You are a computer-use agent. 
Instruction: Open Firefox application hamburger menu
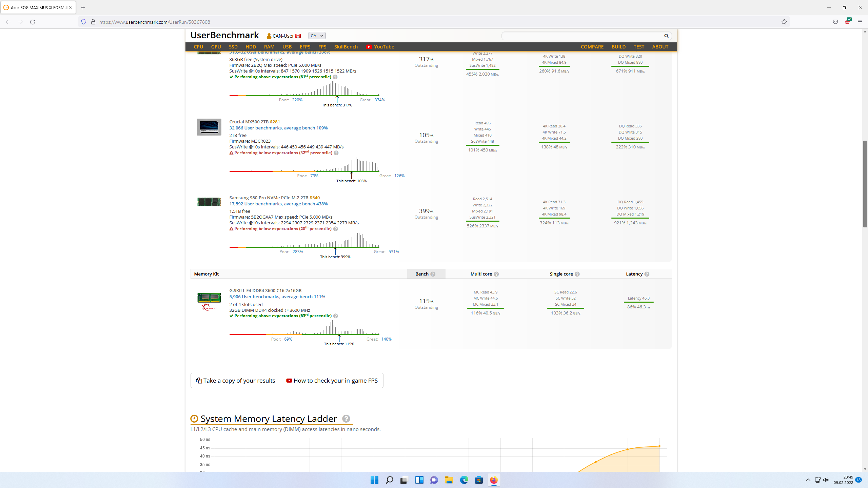pyautogui.click(x=860, y=22)
